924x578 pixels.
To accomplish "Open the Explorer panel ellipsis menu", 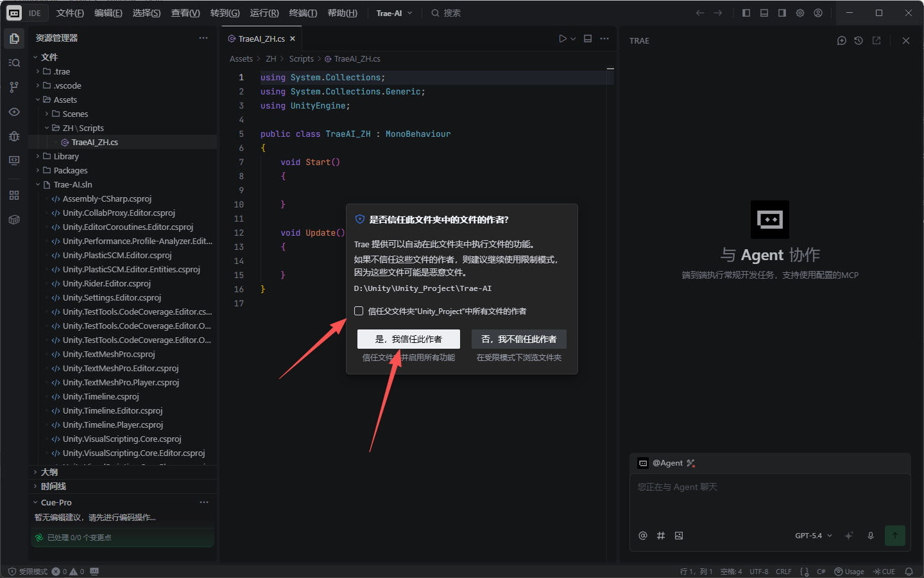I will pyautogui.click(x=203, y=38).
